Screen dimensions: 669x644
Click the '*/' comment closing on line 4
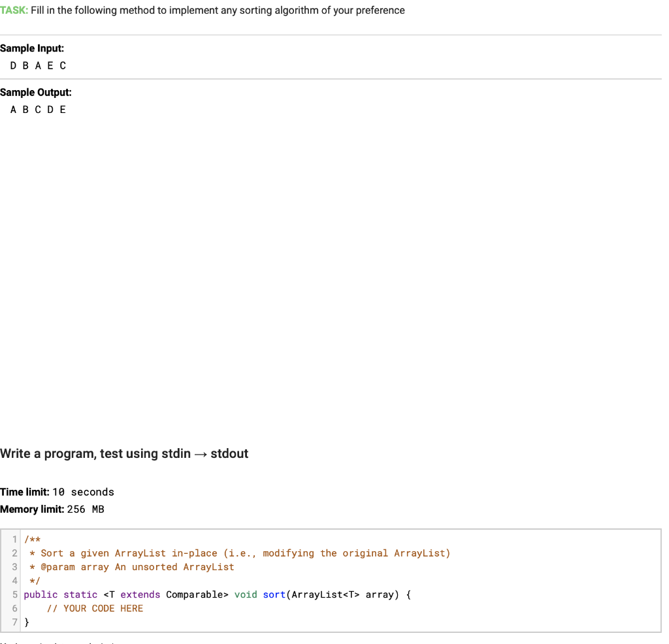(35, 581)
